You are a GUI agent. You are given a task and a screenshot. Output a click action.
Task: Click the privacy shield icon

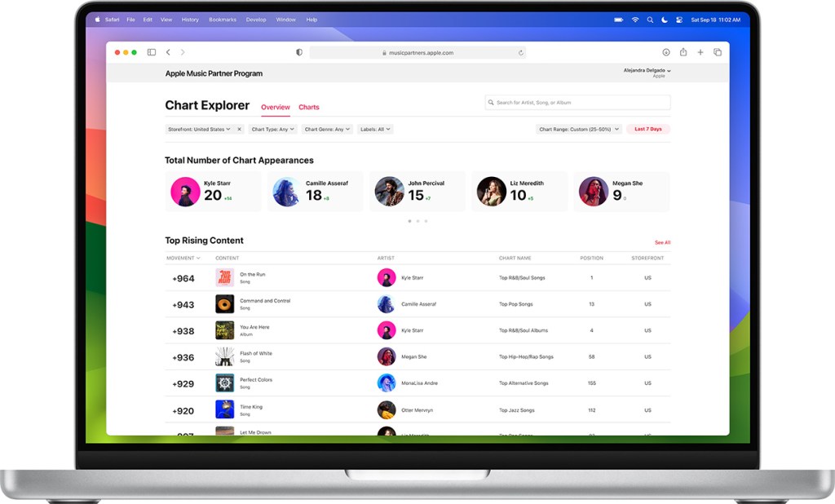[299, 52]
